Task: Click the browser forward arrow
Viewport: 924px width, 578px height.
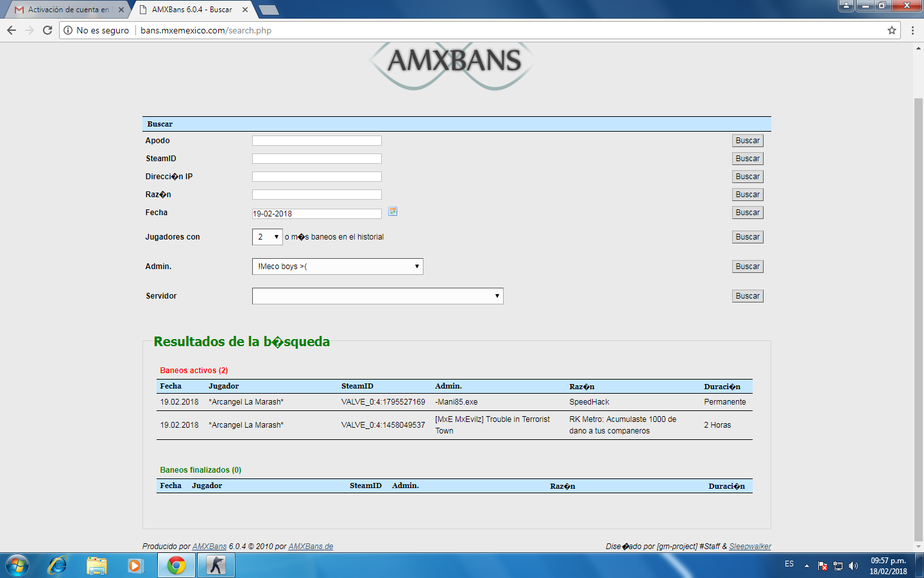Action: tap(30, 30)
